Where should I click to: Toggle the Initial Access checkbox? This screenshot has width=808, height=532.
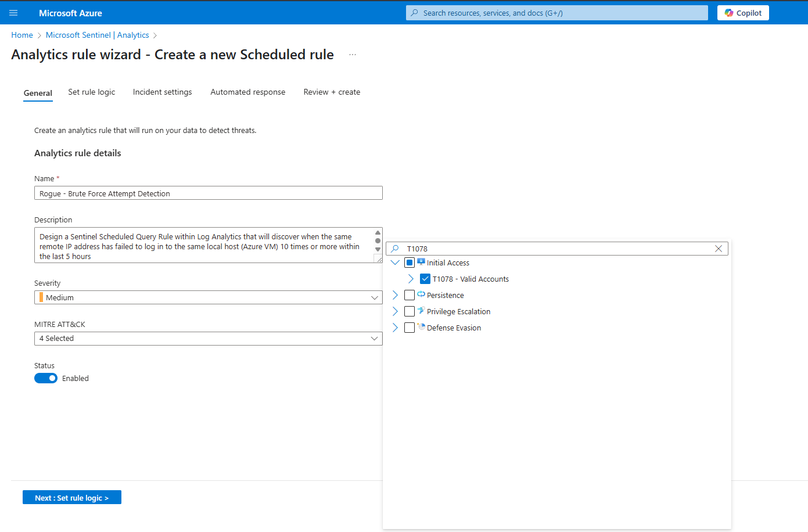[x=410, y=263]
